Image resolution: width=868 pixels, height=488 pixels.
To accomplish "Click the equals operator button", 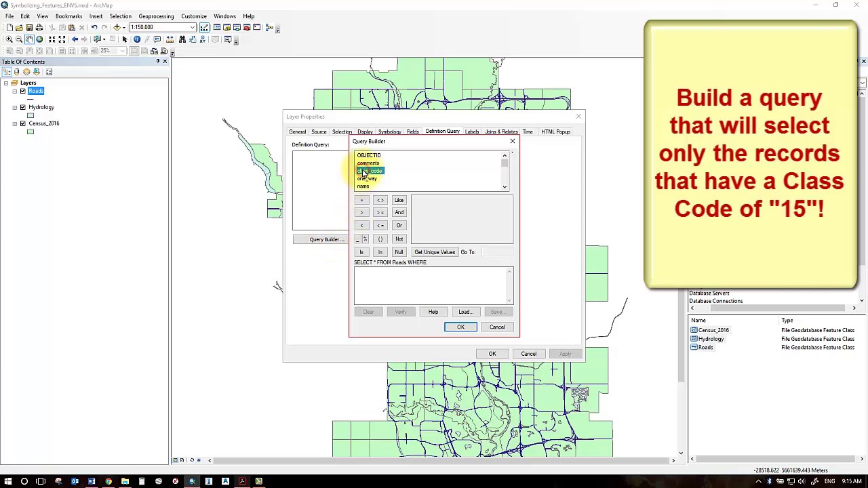I will (361, 200).
